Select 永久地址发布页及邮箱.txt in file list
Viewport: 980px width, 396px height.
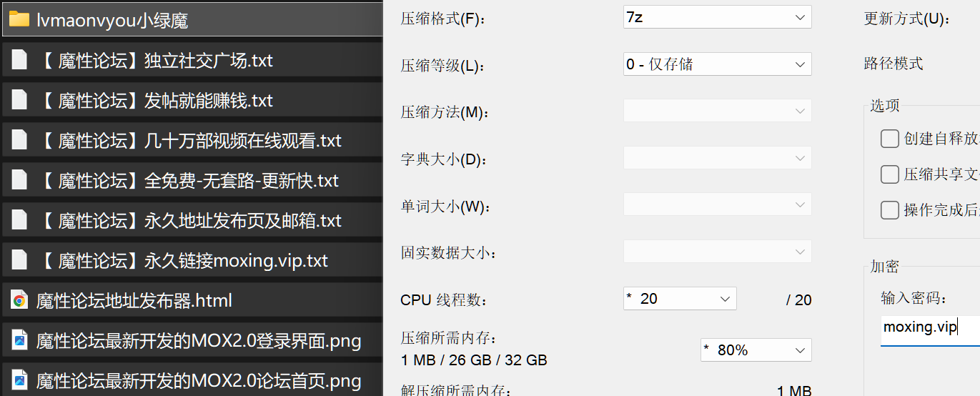[x=192, y=220]
